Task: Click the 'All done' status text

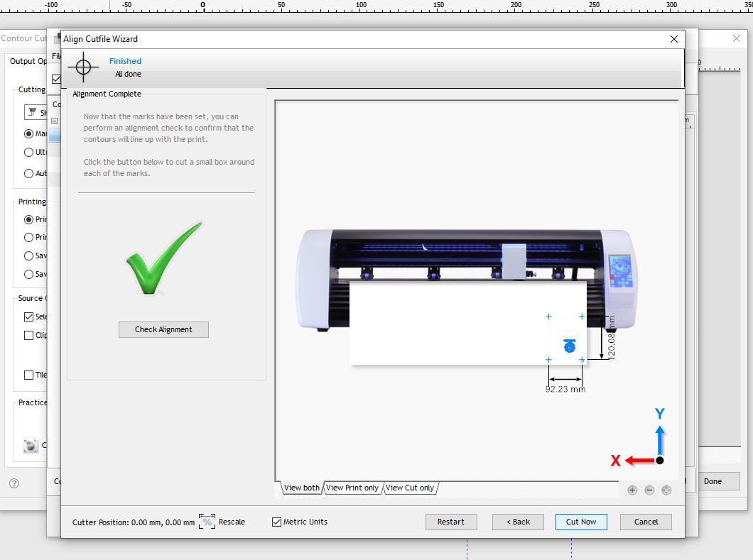Action: (128, 74)
